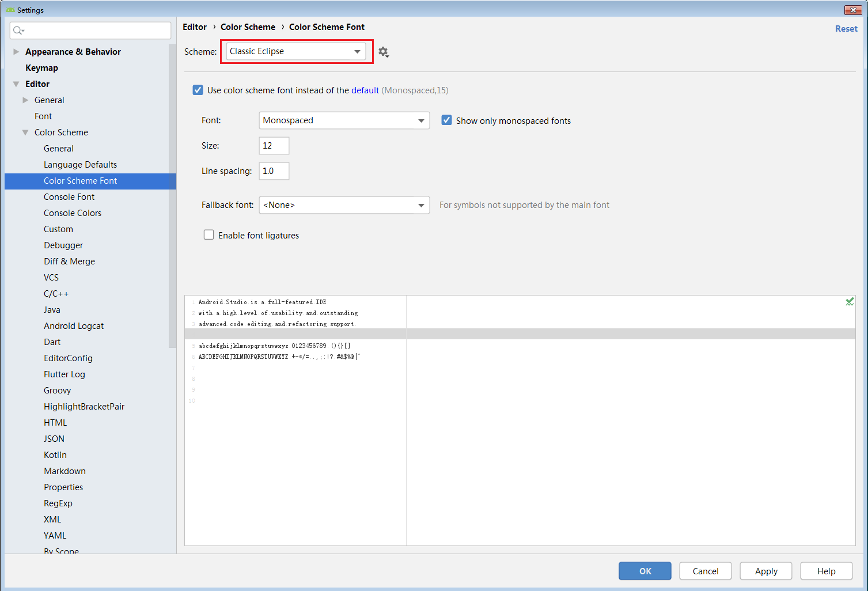Enable font ligatures checkbox

[209, 235]
